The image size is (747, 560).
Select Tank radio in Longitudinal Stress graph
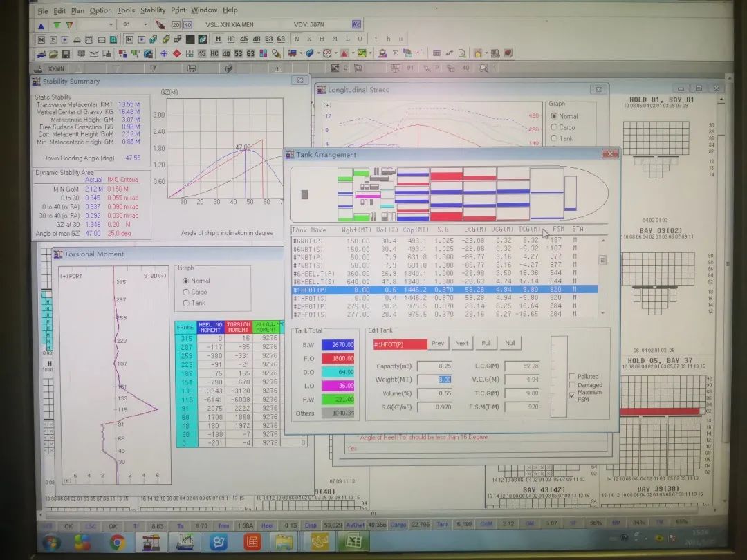(554, 138)
